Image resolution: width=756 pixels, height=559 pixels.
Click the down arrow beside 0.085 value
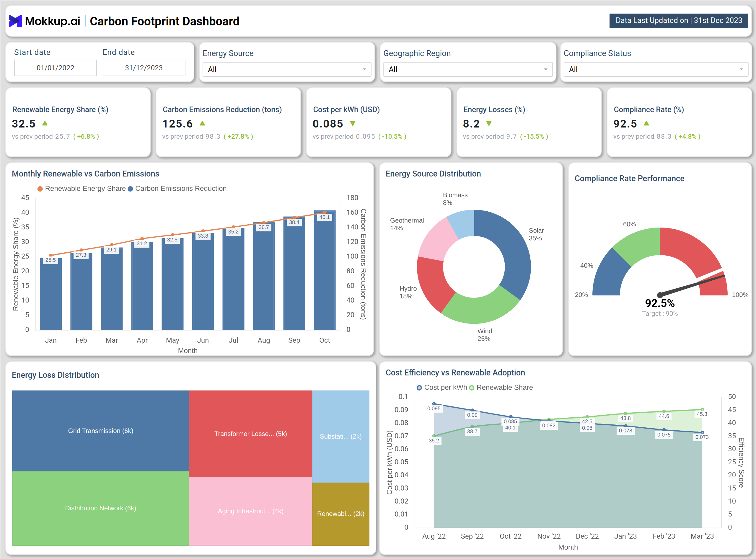[352, 123]
